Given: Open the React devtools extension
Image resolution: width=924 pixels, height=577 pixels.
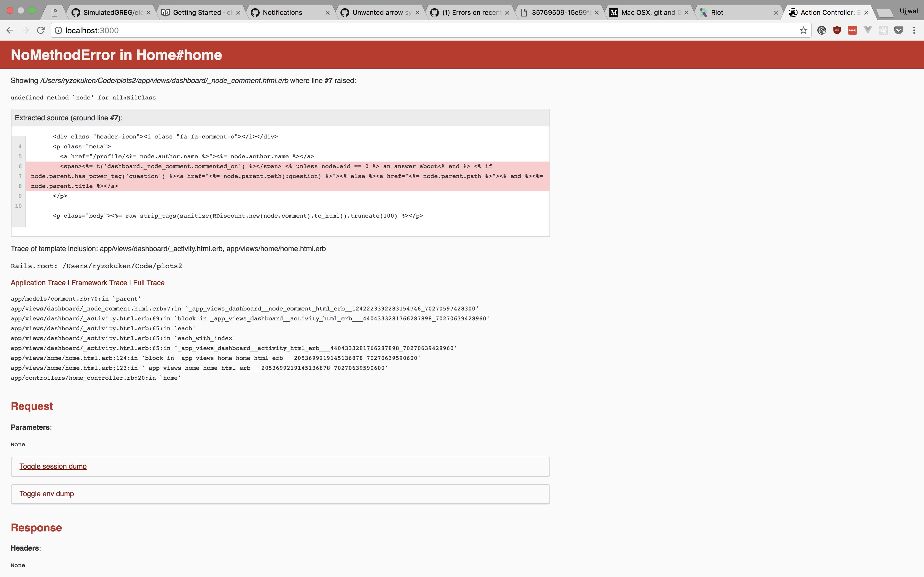Looking at the screenshot, I should click(x=883, y=30).
